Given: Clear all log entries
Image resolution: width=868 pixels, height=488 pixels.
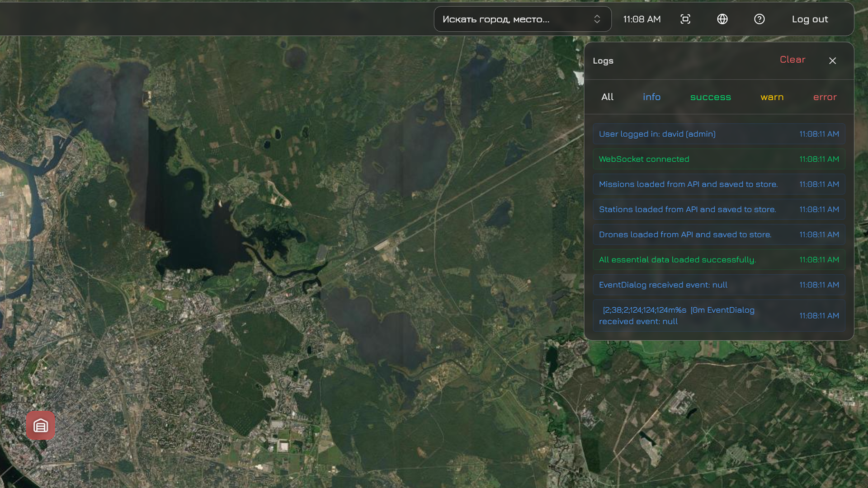Looking at the screenshot, I should (x=793, y=60).
